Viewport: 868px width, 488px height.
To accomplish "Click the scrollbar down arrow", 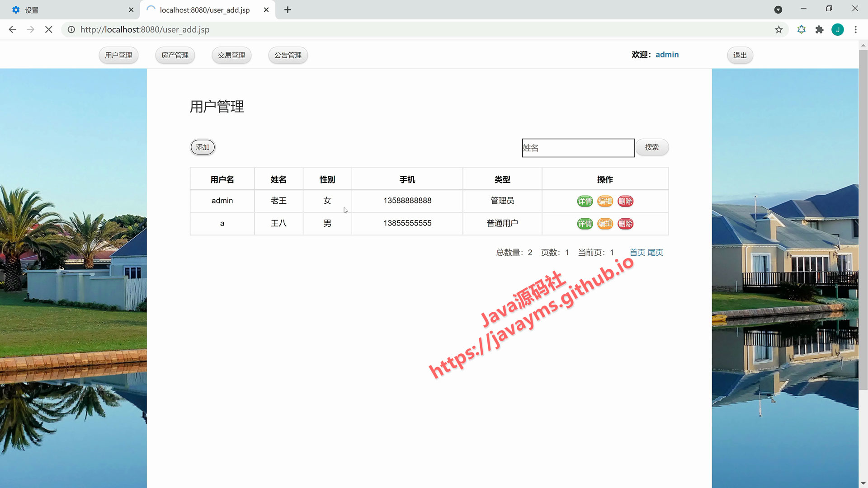I will (x=863, y=483).
